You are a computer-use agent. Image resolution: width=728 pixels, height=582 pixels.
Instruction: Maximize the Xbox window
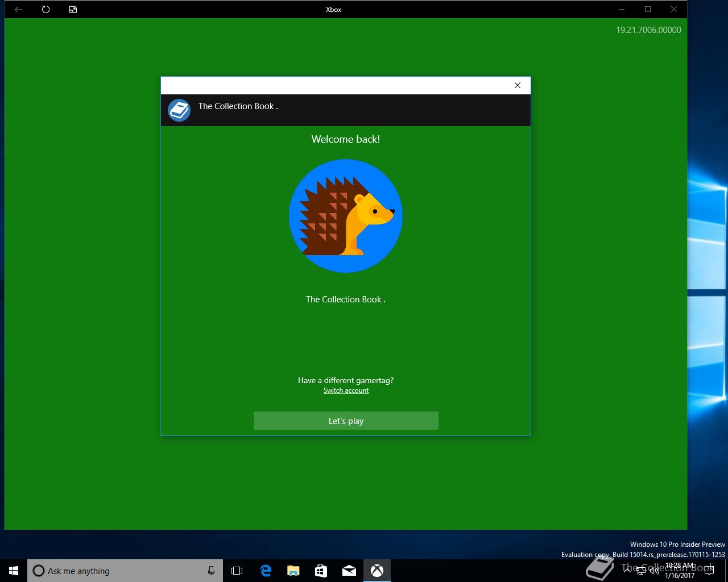[x=648, y=9]
